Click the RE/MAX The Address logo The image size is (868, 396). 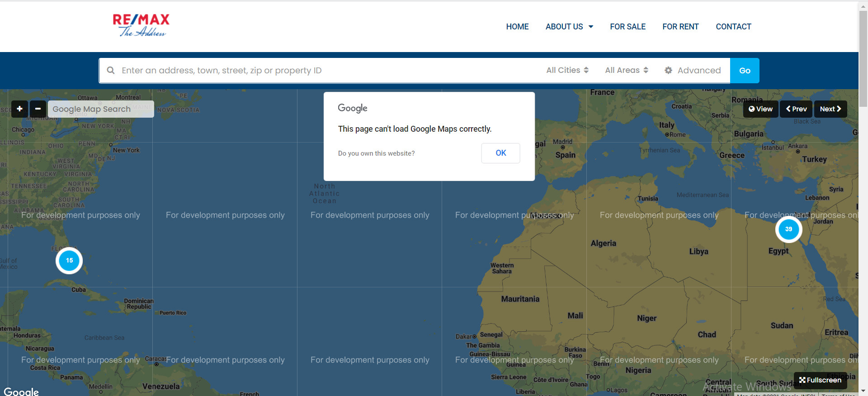pyautogui.click(x=141, y=25)
